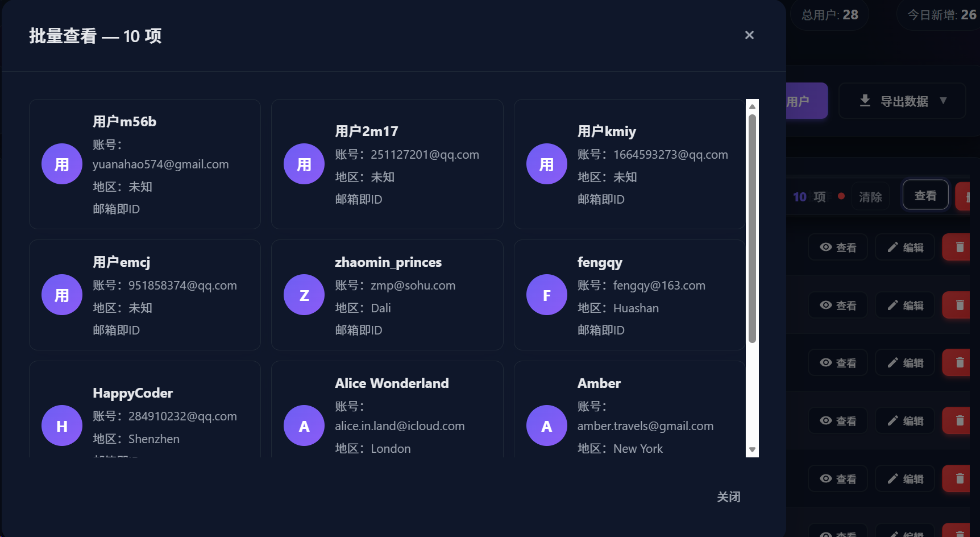Click the region London on Alice's card

pyautogui.click(x=391, y=448)
